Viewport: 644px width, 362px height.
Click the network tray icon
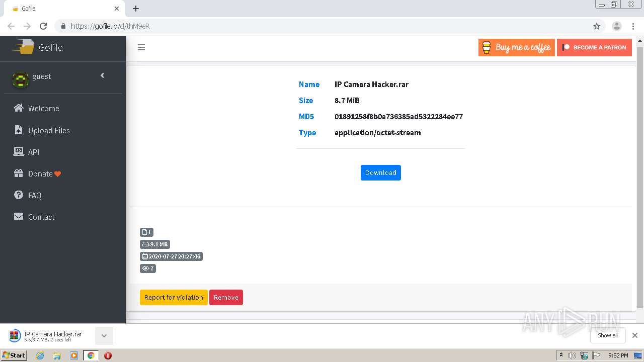click(584, 355)
